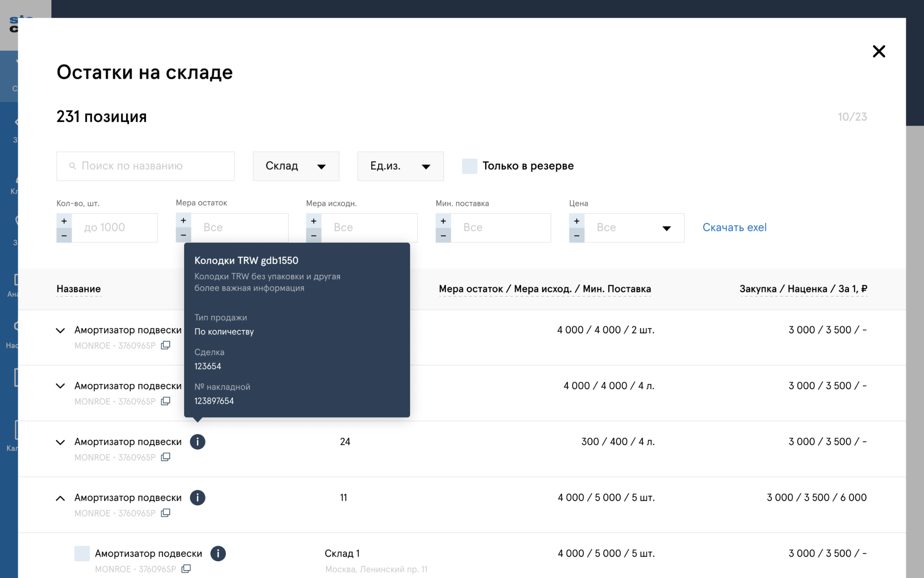Sort by Мера остаток / Мера исход. header
This screenshot has width=924, height=578.
point(545,289)
